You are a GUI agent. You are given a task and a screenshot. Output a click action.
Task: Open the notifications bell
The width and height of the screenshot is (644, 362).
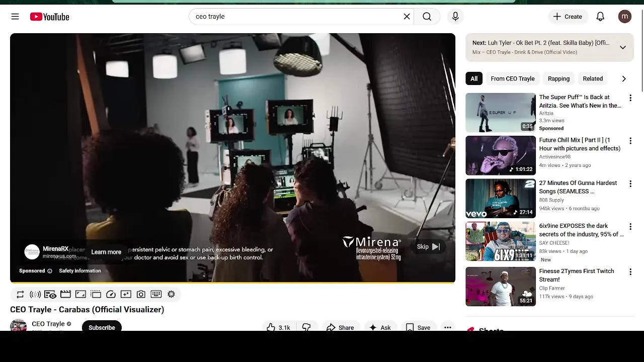click(600, 17)
